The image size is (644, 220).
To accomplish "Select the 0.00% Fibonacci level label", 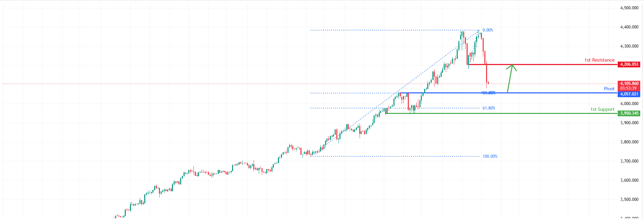I will click(487, 30).
